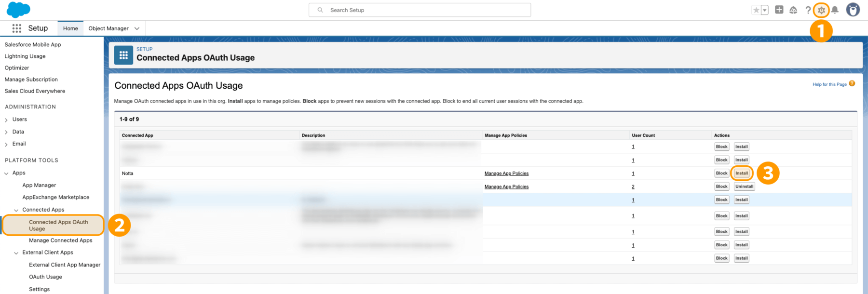This screenshot has height=294, width=868.
Task: Collapse the Apps section
Action: [6, 173]
